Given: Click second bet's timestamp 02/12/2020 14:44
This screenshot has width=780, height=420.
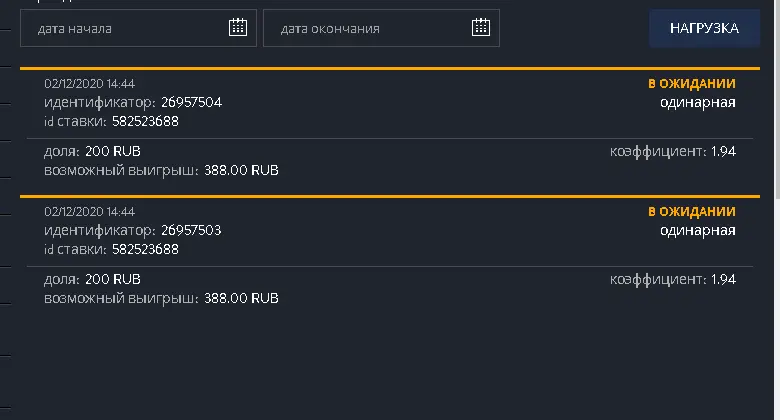Looking at the screenshot, I should 90,211.
